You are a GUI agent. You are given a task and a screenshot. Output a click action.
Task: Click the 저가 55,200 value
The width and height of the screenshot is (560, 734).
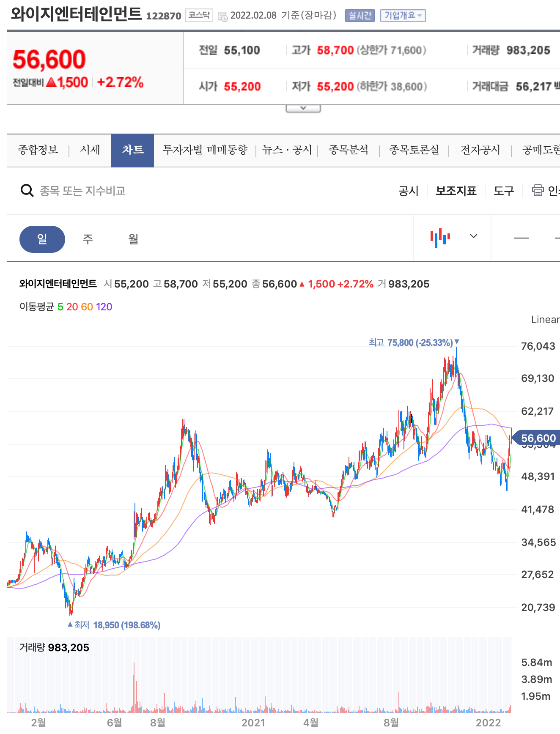[335, 87]
